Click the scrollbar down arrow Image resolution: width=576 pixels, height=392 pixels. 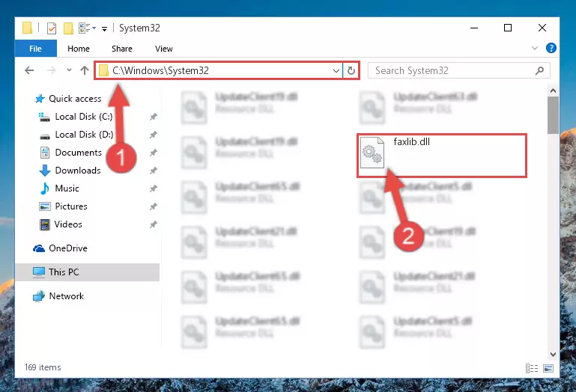(553, 354)
